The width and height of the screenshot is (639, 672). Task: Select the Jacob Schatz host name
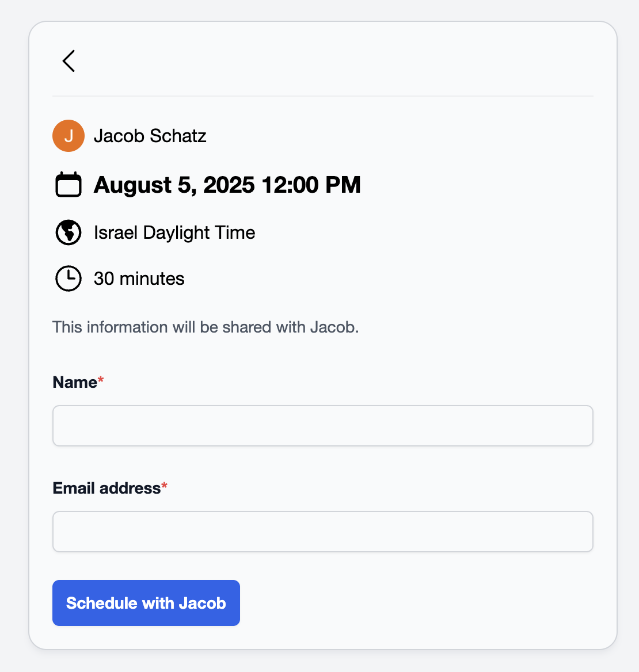coord(150,136)
